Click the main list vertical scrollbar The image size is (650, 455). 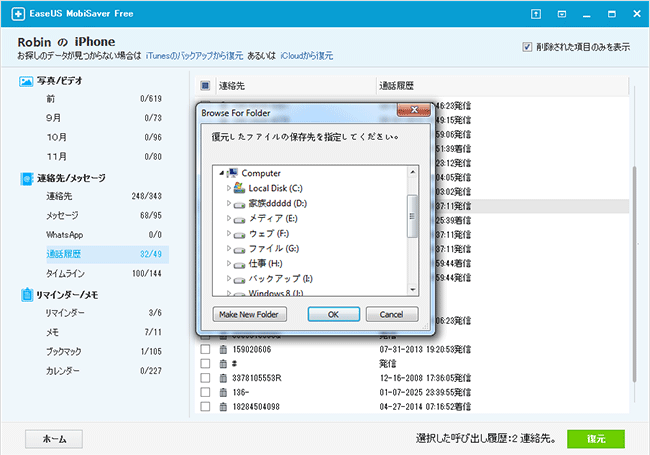[634, 273]
